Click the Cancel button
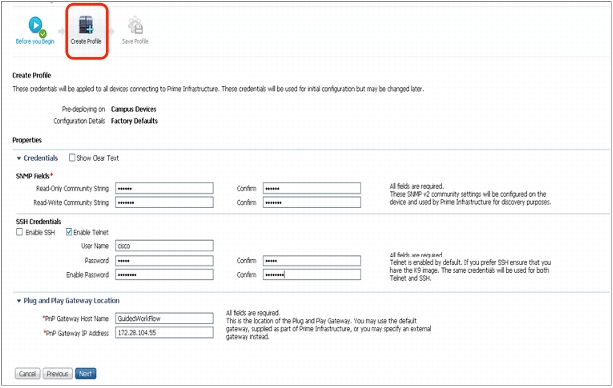This screenshot has width=613, height=388. 27,374
